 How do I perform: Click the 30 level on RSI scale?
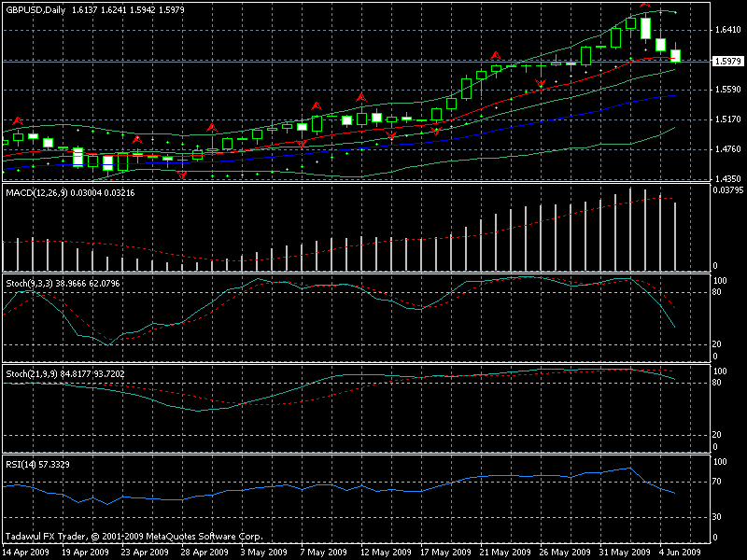pyautogui.click(x=716, y=517)
